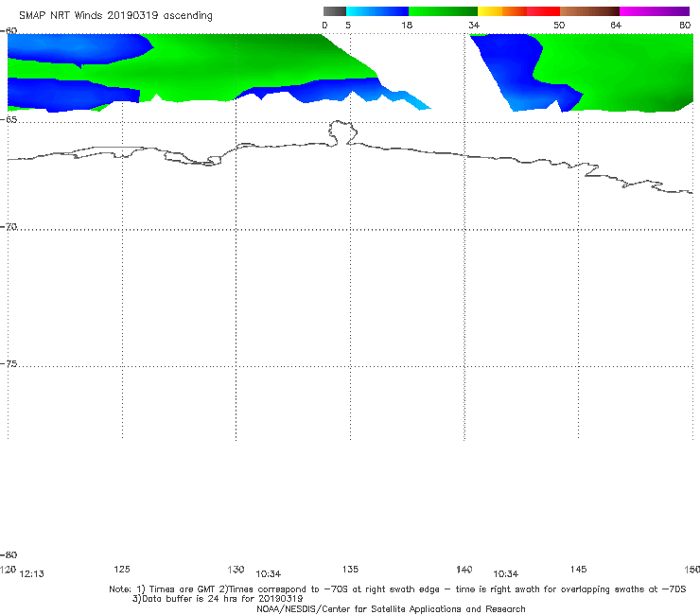The height and width of the screenshot is (615, 700).
Task: Select the latitude label "-65"
Action: pos(9,120)
